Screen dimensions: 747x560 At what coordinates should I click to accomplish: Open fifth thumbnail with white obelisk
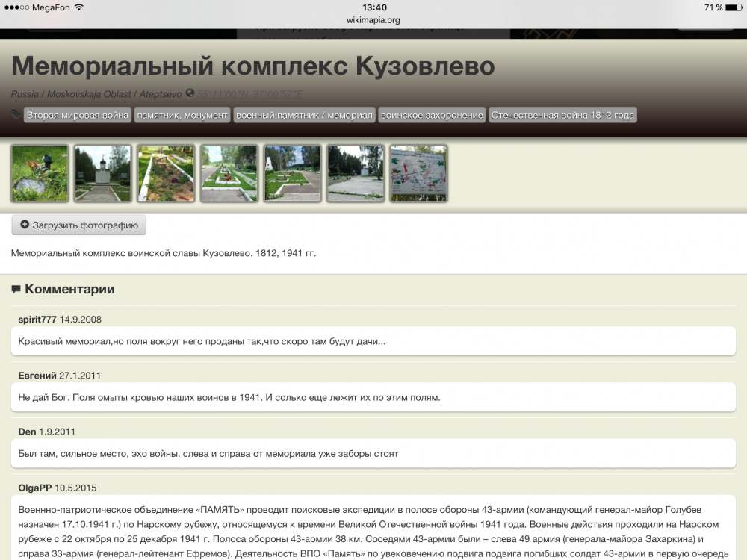(292, 173)
